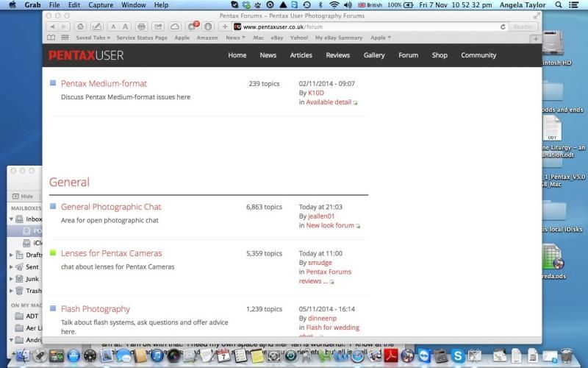This screenshot has width=588, height=368.
Task: Open the New look forum topic link
Action: click(330, 225)
